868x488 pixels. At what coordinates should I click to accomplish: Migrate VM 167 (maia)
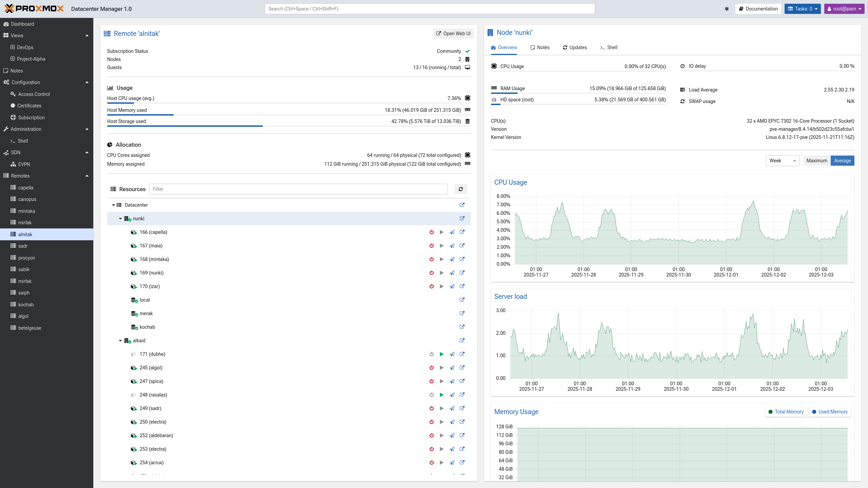point(452,246)
